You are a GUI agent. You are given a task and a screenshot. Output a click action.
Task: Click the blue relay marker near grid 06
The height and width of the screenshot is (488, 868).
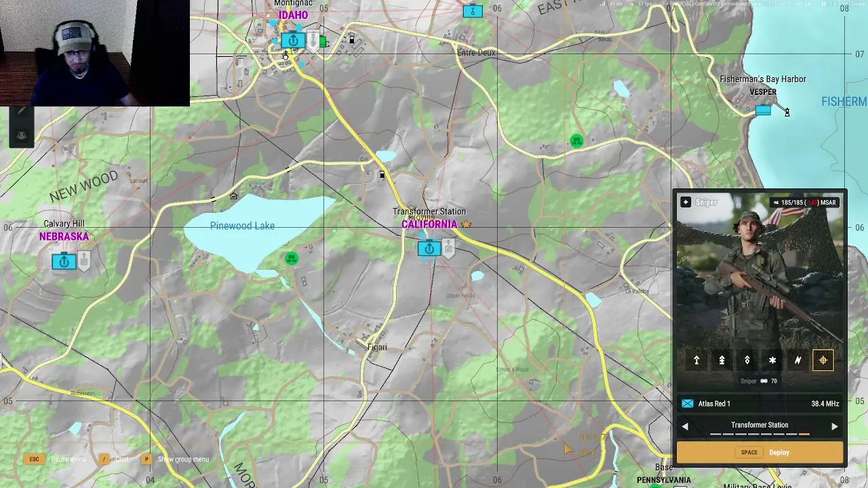pos(473,11)
